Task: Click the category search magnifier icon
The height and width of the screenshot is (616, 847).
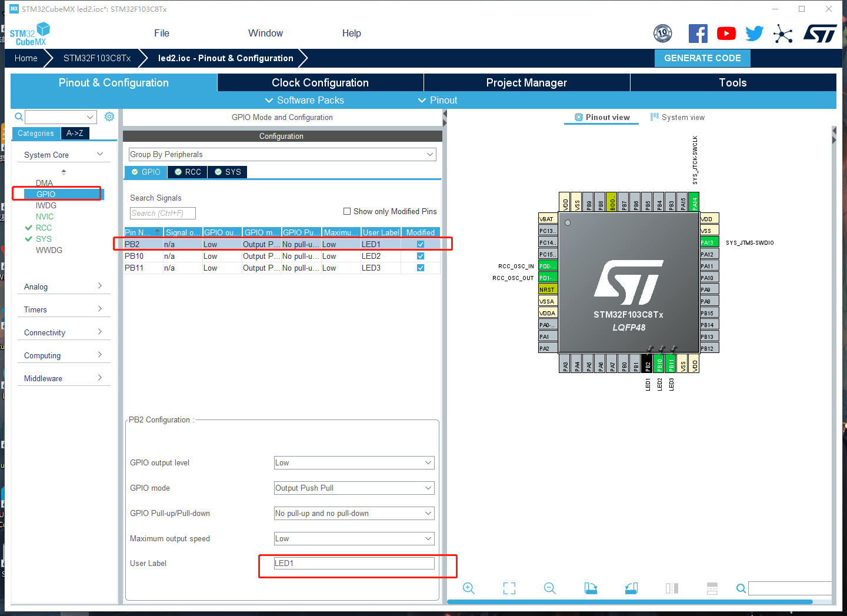Action: 19,116
